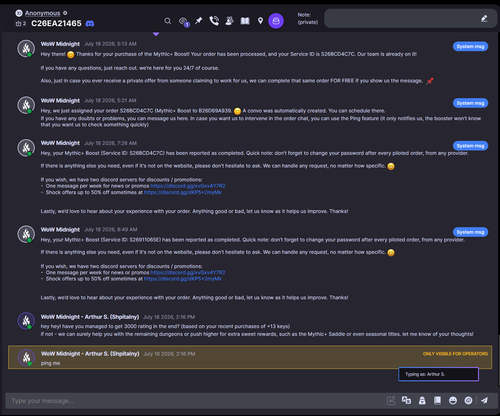Focus the 'Type your message...' input field
The height and width of the screenshot is (416, 500).
(x=197, y=401)
